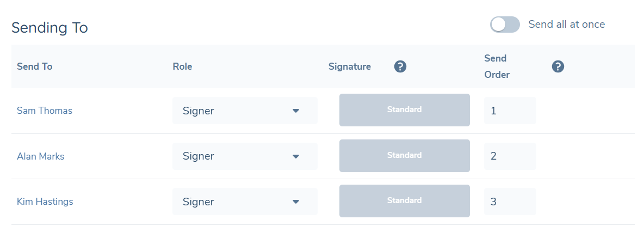Toggle the Send all at once switch

(x=505, y=25)
